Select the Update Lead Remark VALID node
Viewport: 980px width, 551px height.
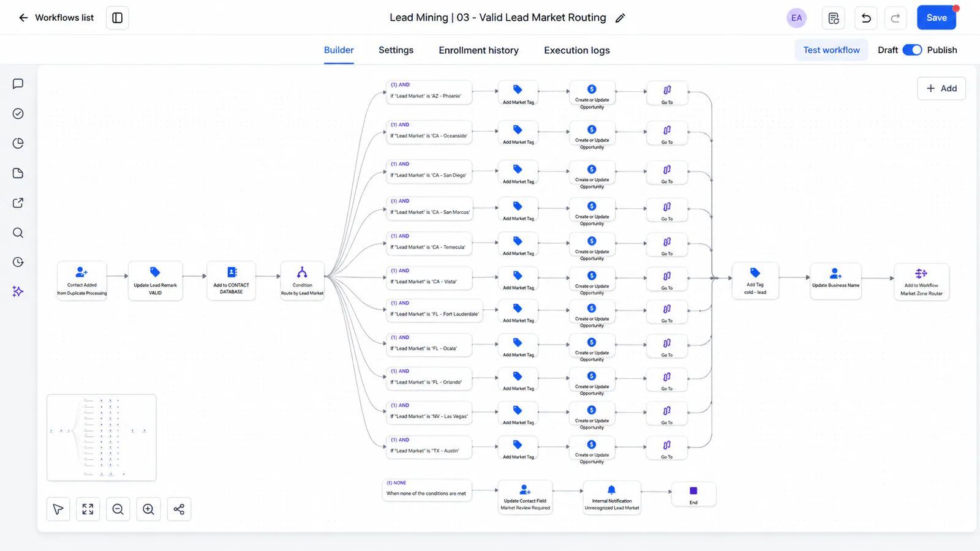[155, 281]
